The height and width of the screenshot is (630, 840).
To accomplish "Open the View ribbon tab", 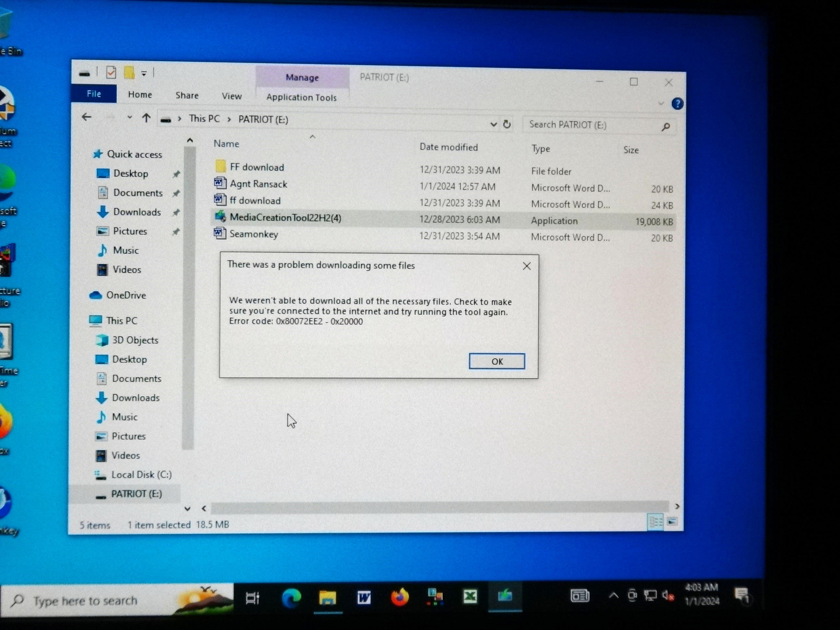I will (x=232, y=96).
